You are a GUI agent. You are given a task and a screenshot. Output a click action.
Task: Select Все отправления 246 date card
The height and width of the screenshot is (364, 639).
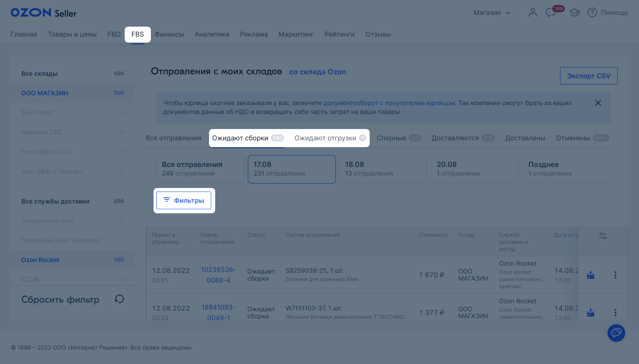pos(200,169)
